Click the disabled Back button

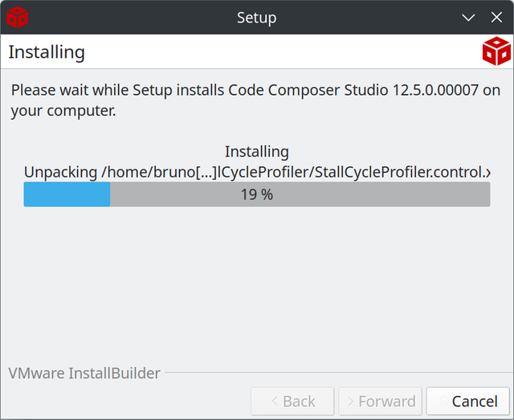coord(292,401)
